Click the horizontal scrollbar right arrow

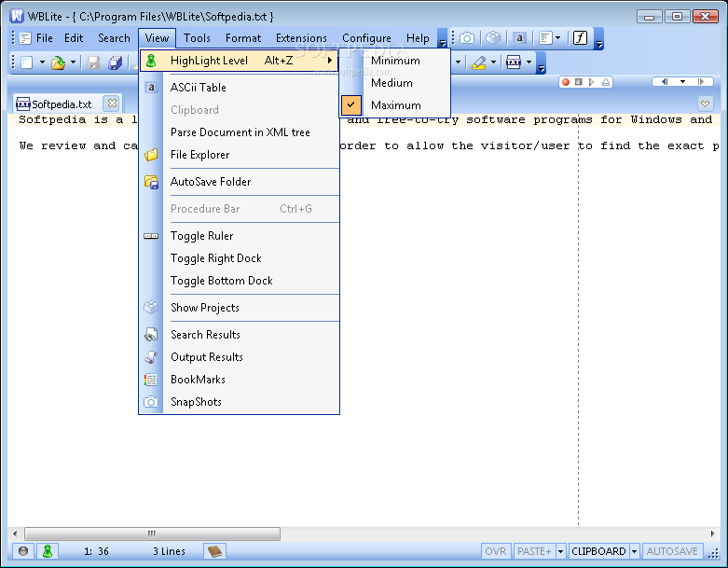coord(713,533)
